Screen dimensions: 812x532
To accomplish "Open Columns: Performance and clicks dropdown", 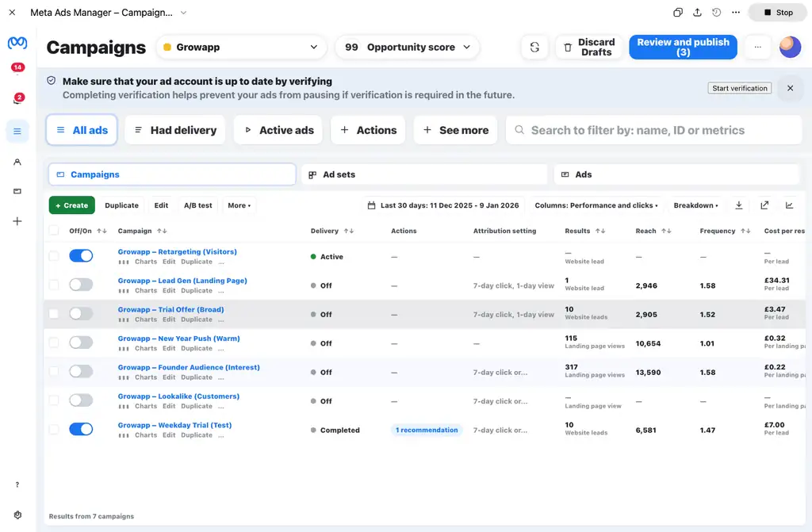I will 596,205.
